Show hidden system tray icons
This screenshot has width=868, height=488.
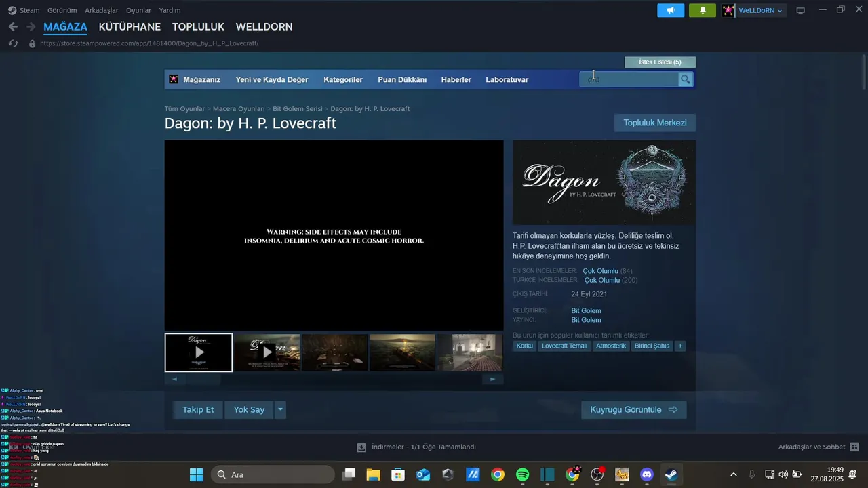[x=733, y=474]
